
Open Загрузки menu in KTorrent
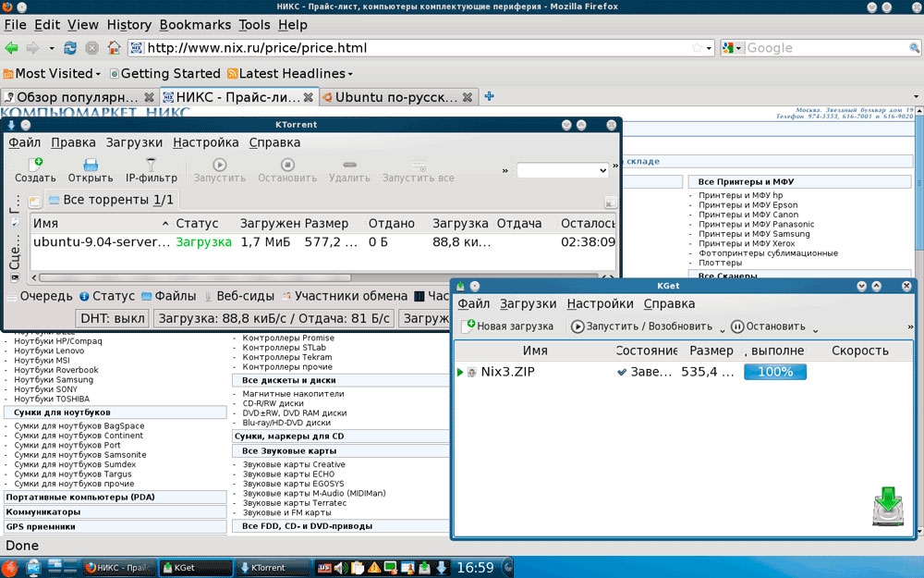134,142
